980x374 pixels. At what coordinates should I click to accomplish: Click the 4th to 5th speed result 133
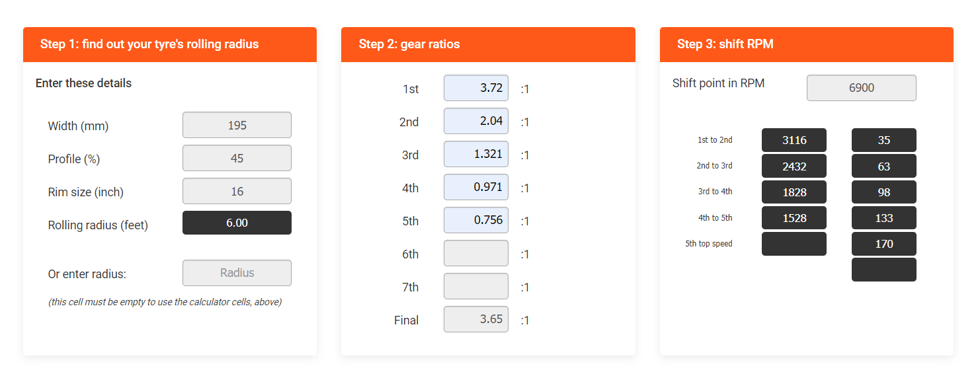coord(883,218)
